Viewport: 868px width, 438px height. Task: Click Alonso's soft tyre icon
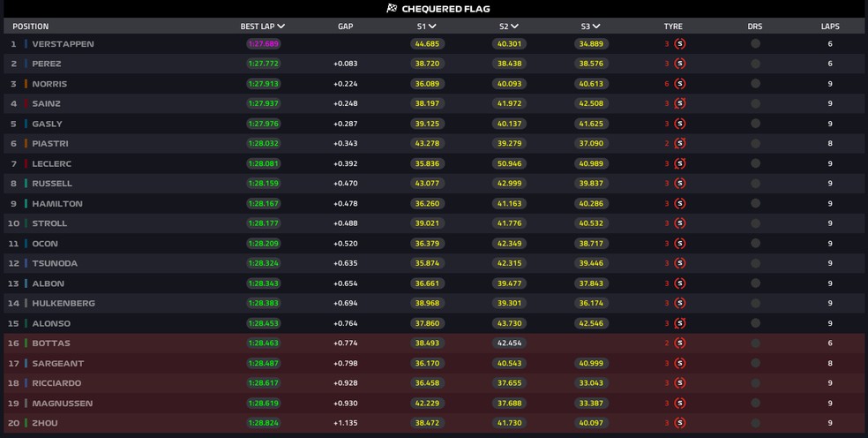coord(680,323)
